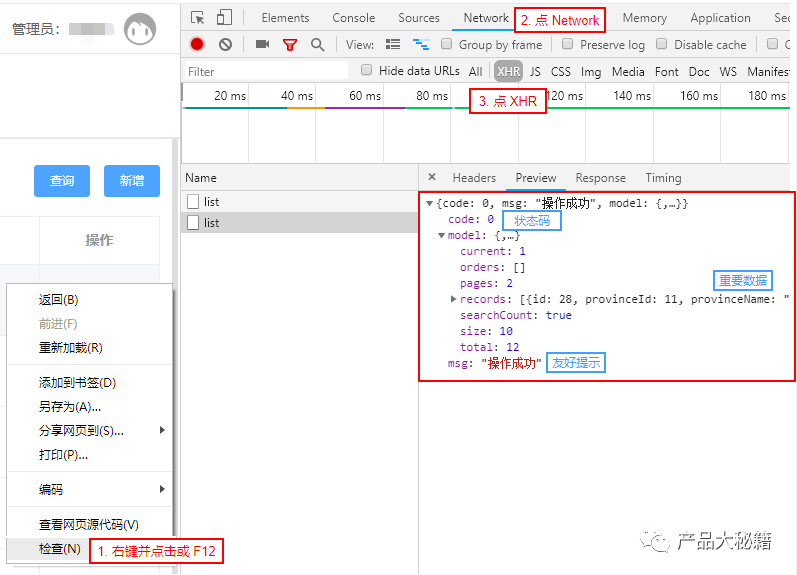Stop recording network log with red button
This screenshot has height=575, width=797.
pos(197,45)
